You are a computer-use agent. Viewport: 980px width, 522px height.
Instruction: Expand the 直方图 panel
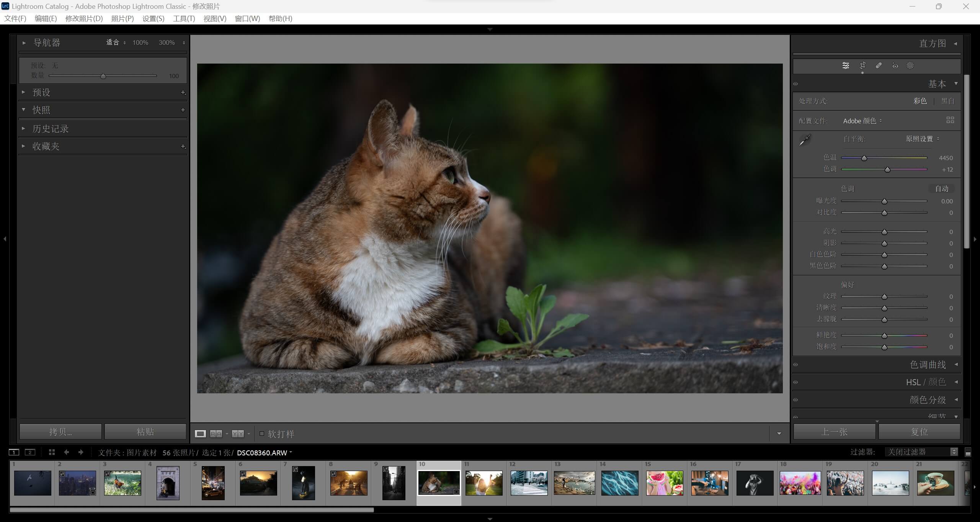click(x=955, y=44)
